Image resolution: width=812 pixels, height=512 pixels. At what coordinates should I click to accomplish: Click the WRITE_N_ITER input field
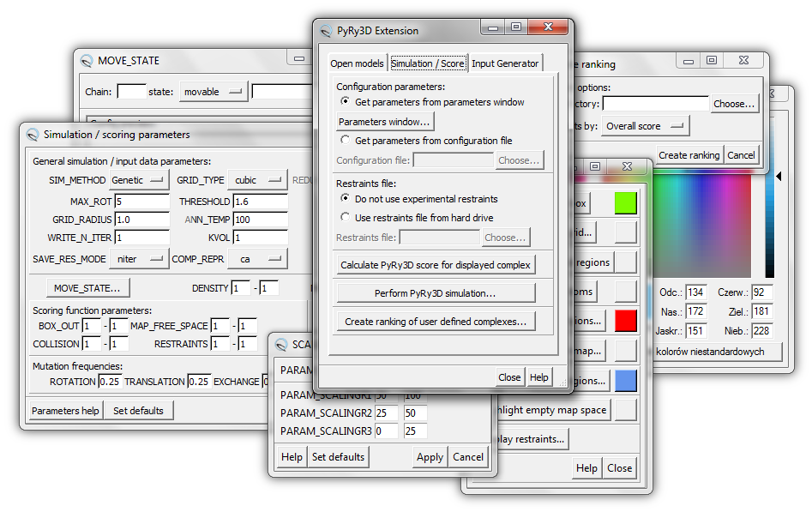[141, 238]
